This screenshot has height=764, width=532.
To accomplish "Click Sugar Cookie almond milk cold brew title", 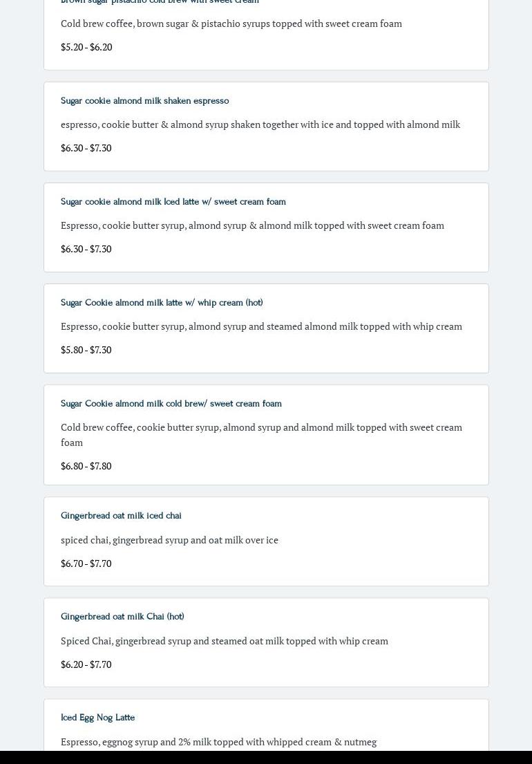I will tap(171, 404).
